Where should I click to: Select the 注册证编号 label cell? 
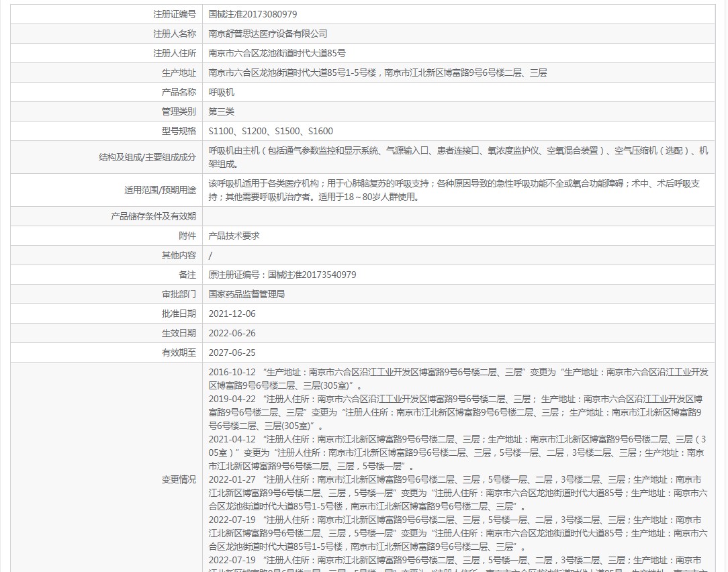(x=106, y=14)
